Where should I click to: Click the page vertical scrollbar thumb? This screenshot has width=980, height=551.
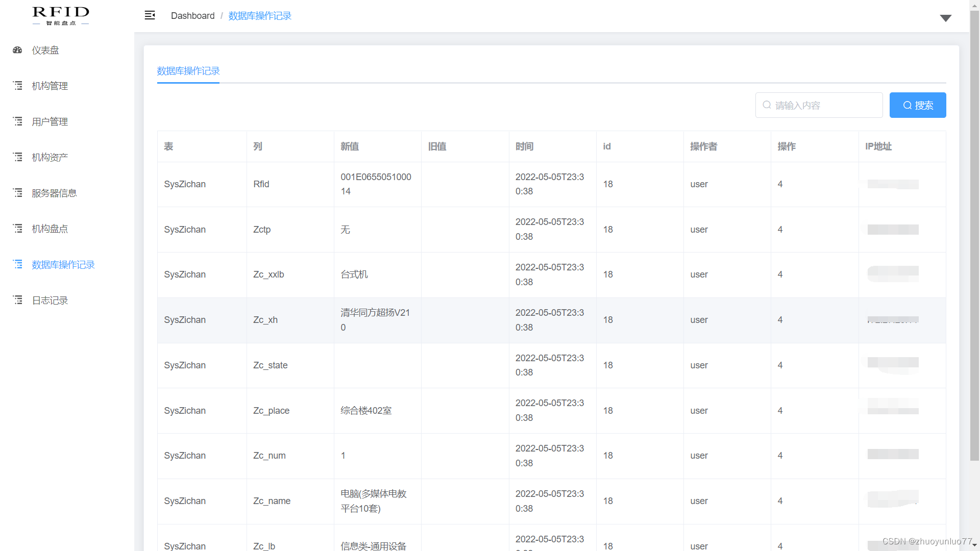coord(974,235)
